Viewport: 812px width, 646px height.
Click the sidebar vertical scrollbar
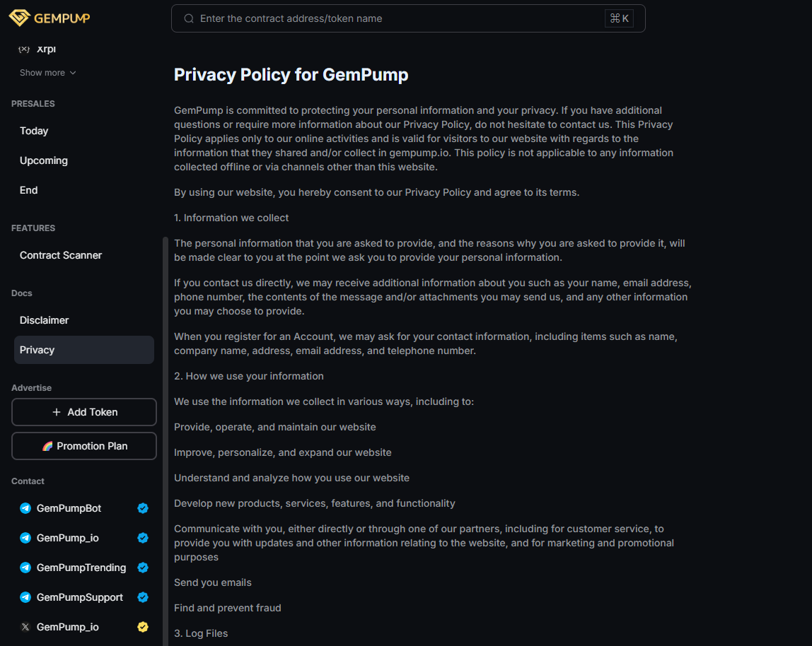click(x=166, y=424)
